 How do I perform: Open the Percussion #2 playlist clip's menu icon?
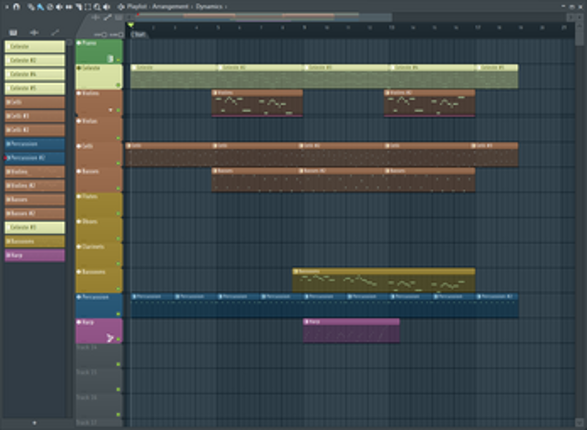pos(479,297)
